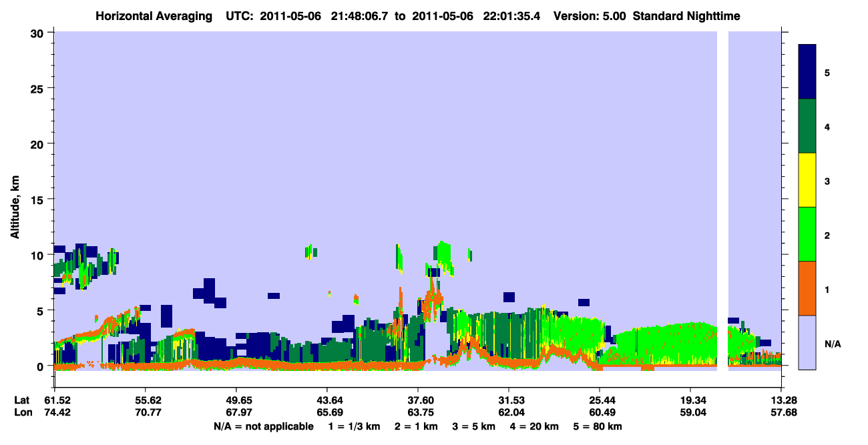Click the altitude tick label 15

[x=39, y=199]
